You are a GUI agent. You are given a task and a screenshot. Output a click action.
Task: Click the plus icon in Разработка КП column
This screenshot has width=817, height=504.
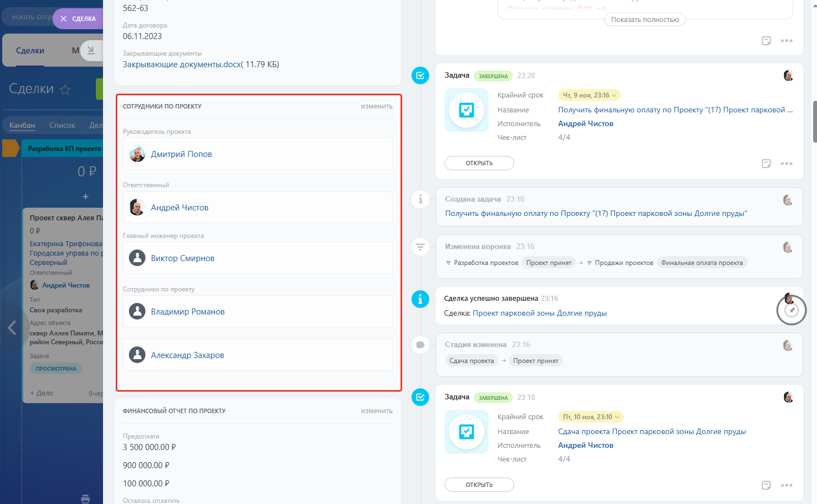pyautogui.click(x=85, y=197)
